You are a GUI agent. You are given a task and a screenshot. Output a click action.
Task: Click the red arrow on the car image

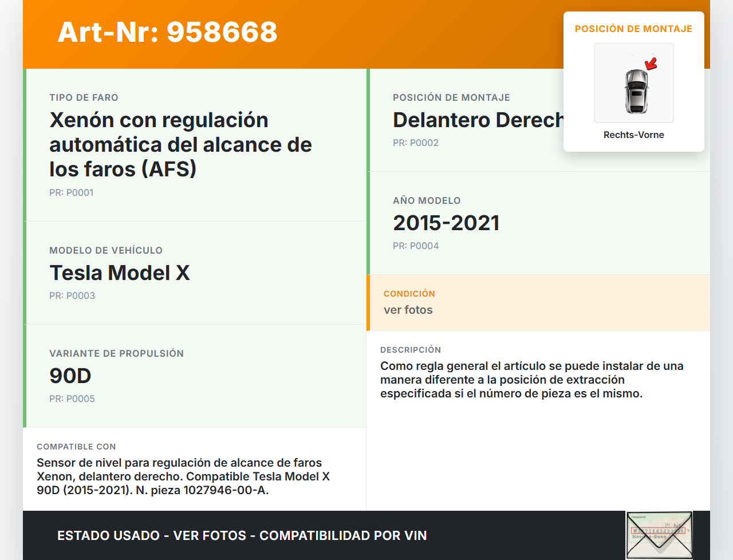[651, 63]
